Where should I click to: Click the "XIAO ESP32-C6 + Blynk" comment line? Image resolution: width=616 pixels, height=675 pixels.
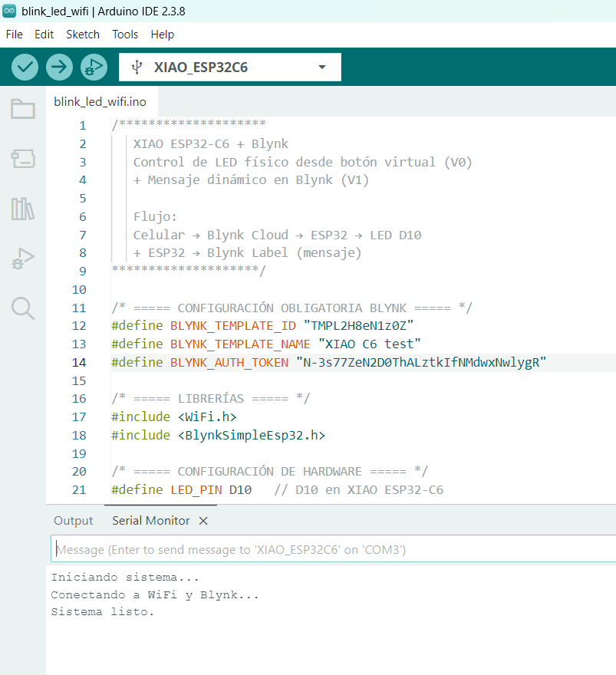211,143
